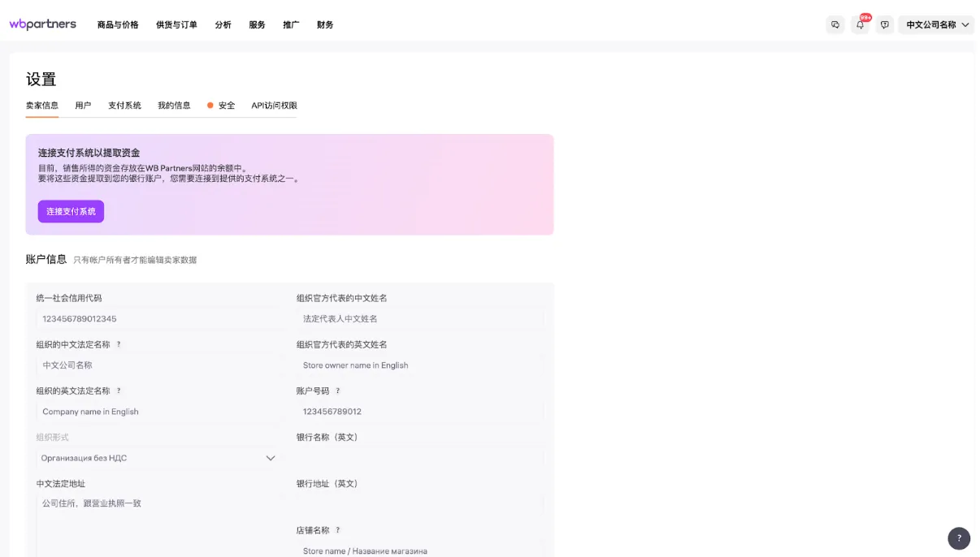
Task: Open notifications bell with 99+ badge
Action: pyautogui.click(x=861, y=25)
